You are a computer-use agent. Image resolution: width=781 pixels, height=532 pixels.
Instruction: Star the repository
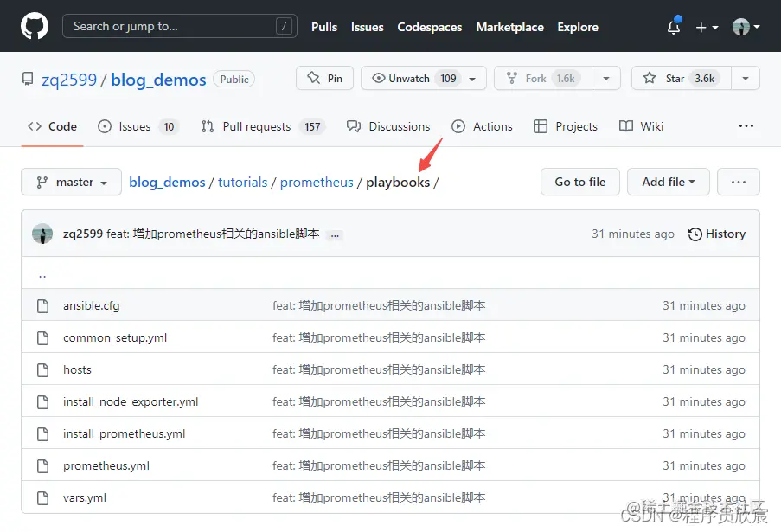[x=682, y=78]
